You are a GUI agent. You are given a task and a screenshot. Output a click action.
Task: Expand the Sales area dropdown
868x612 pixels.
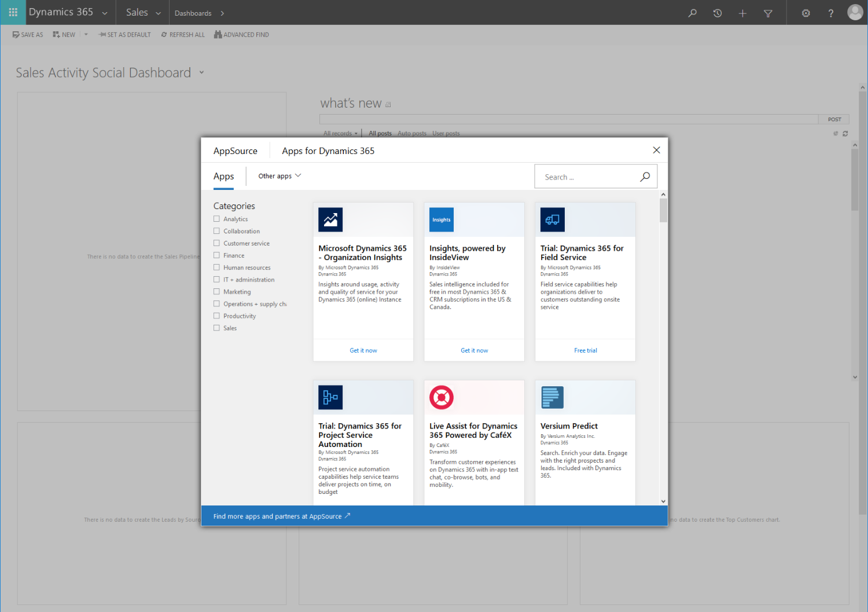[158, 13]
